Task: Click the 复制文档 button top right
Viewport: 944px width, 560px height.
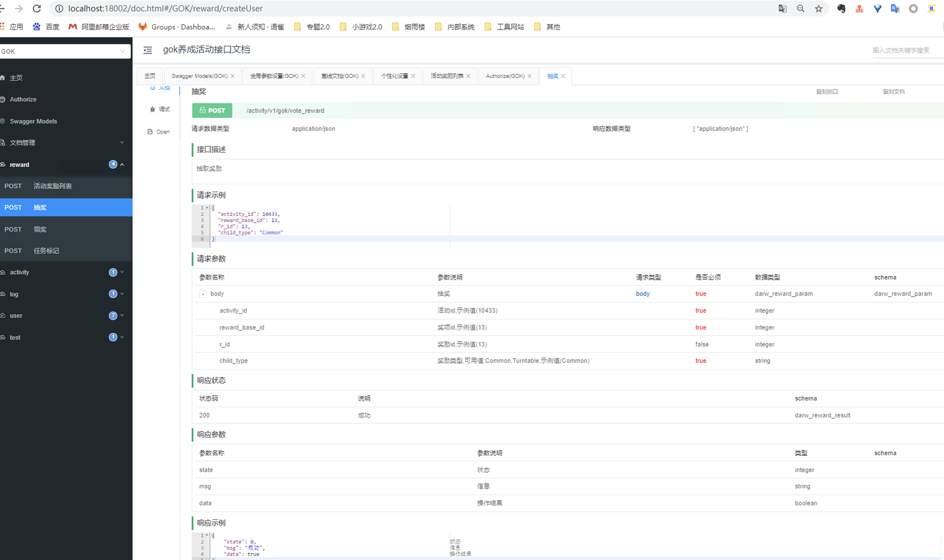Action: click(894, 91)
